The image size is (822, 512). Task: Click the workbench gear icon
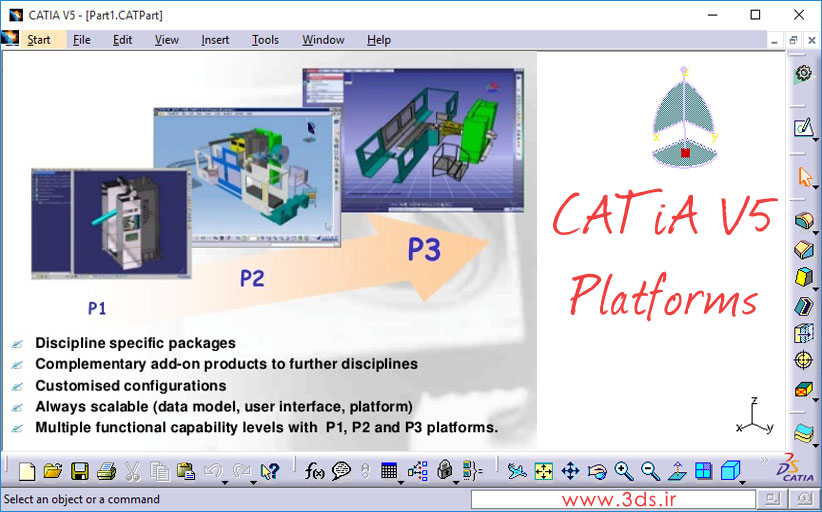click(804, 73)
